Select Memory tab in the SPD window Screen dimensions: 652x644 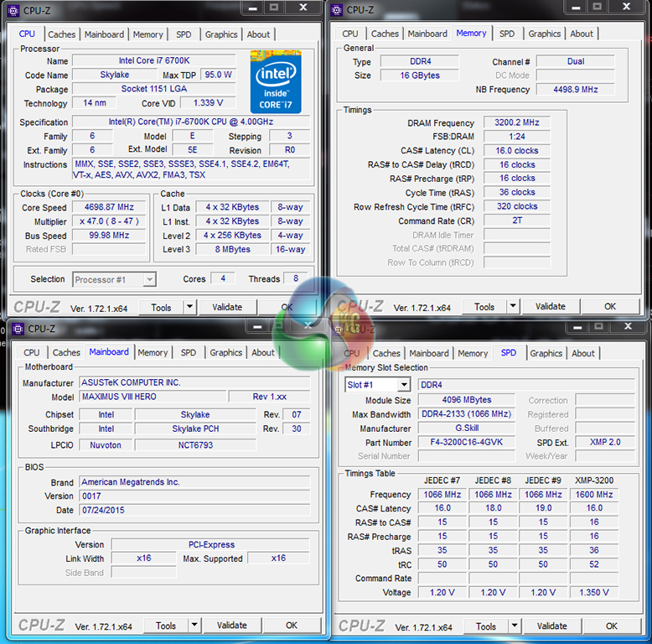(473, 353)
